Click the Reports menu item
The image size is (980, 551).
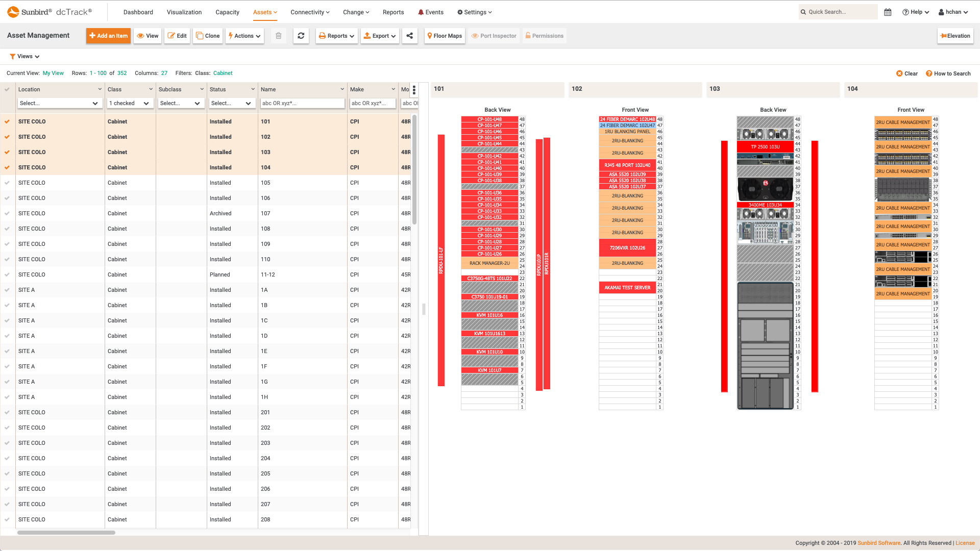[x=393, y=11]
